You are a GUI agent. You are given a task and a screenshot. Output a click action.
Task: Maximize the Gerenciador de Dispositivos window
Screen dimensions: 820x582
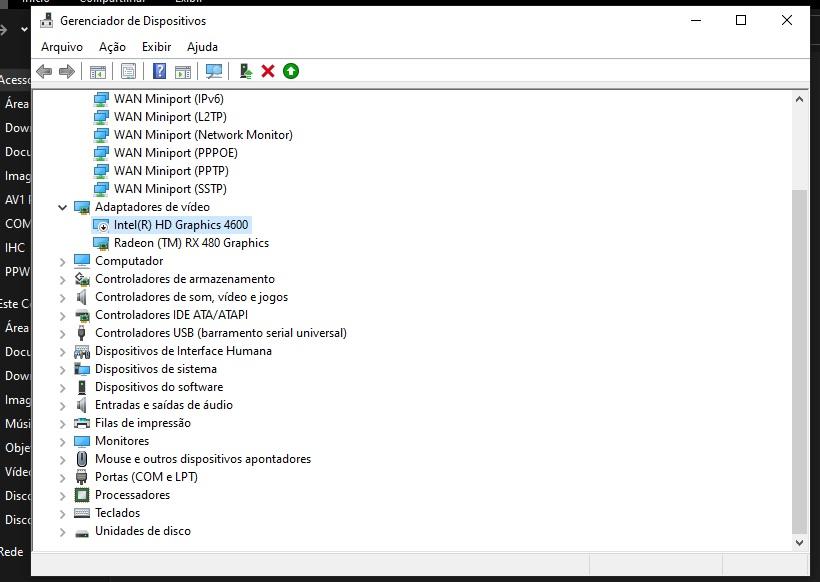[741, 20]
